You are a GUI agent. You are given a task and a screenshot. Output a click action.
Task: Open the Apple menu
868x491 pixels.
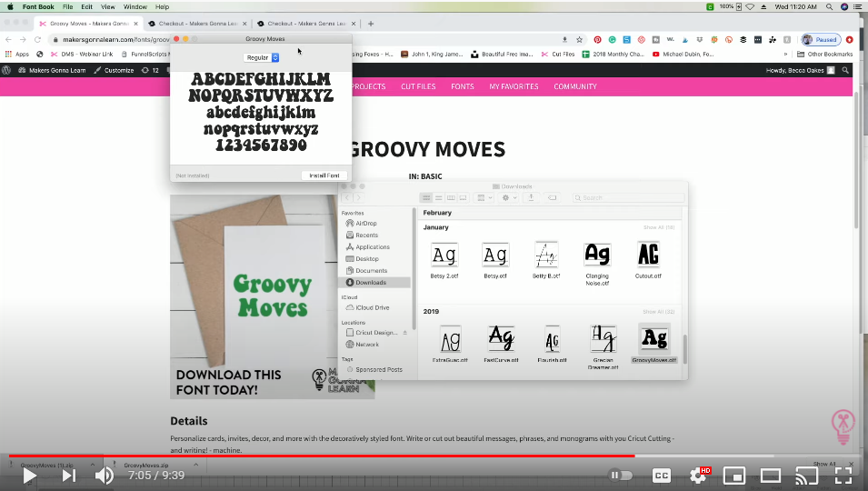[10, 6]
